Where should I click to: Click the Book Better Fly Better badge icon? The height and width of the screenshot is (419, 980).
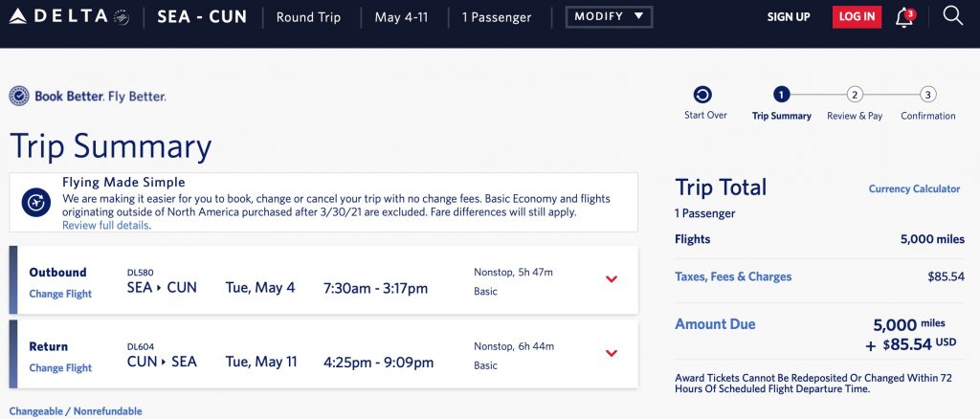click(x=19, y=96)
